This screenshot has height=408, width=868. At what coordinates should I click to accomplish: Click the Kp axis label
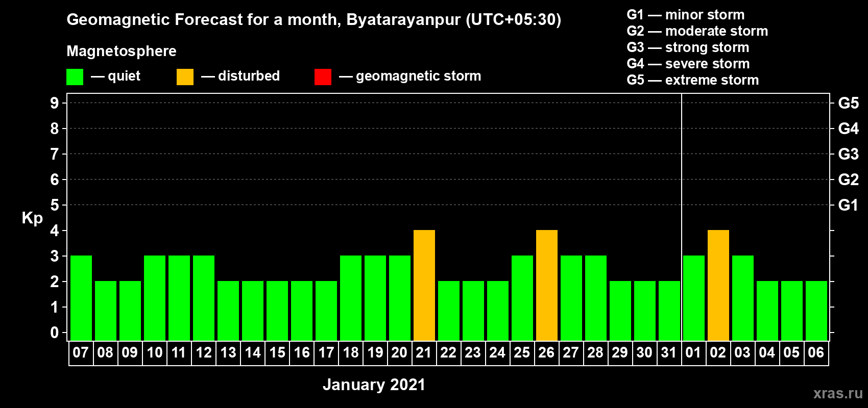point(32,218)
